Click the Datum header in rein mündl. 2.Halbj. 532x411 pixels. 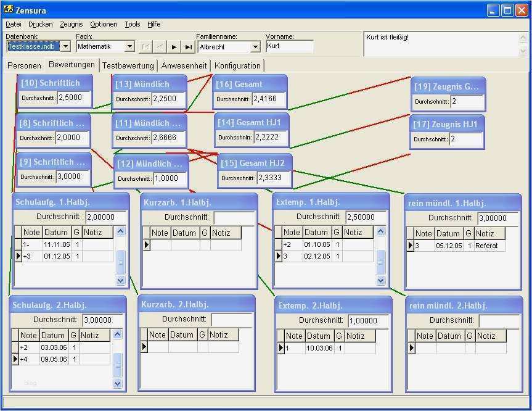click(x=450, y=336)
